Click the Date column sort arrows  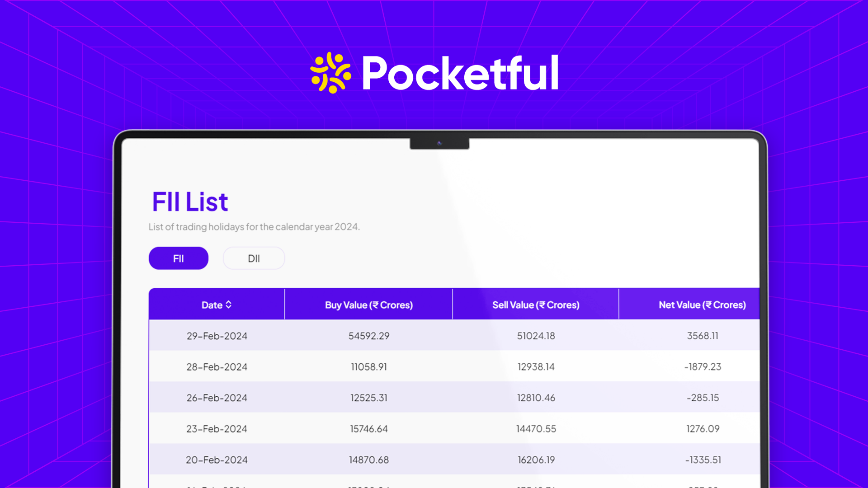pos(228,305)
